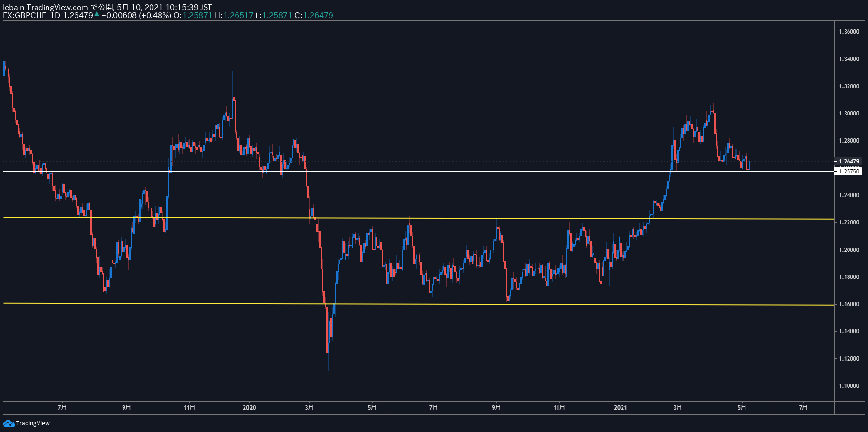Click the 2021 label on time axis
Image resolution: width=868 pixels, height=432 pixels.
[x=620, y=408]
